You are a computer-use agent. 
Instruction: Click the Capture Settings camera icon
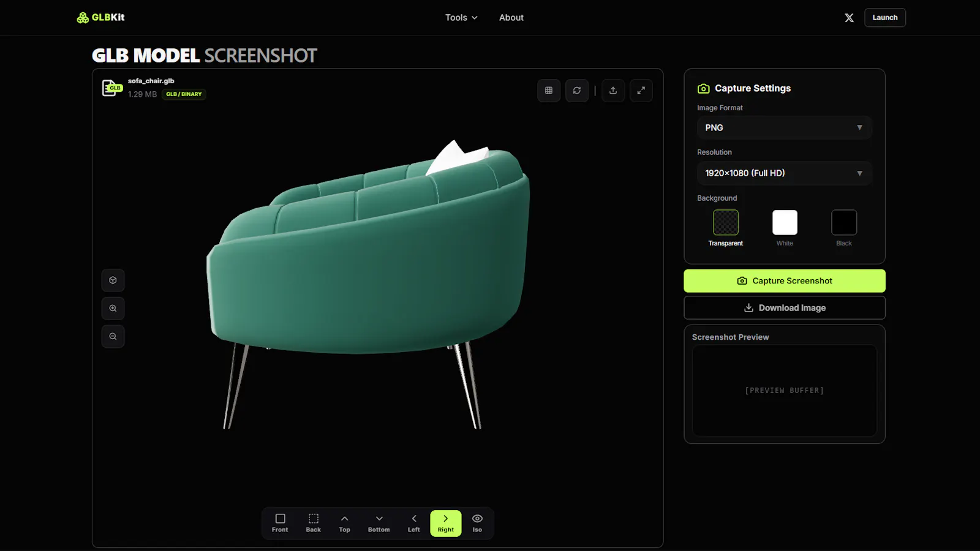[704, 89]
